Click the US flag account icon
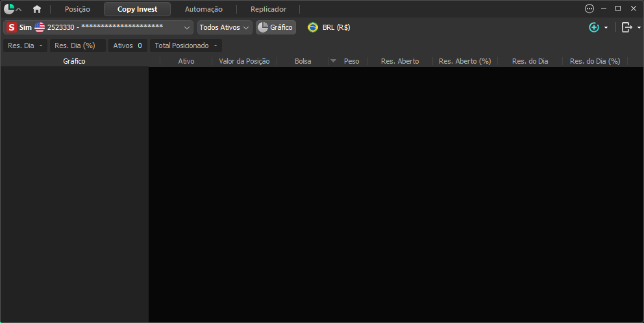This screenshot has height=323, width=644. [x=40, y=27]
